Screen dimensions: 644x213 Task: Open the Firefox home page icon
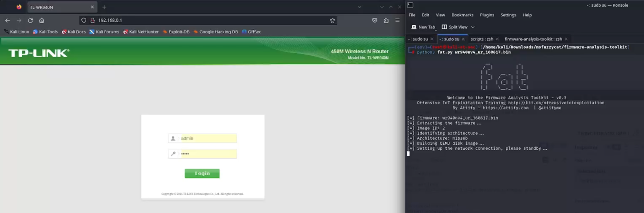coord(42,20)
